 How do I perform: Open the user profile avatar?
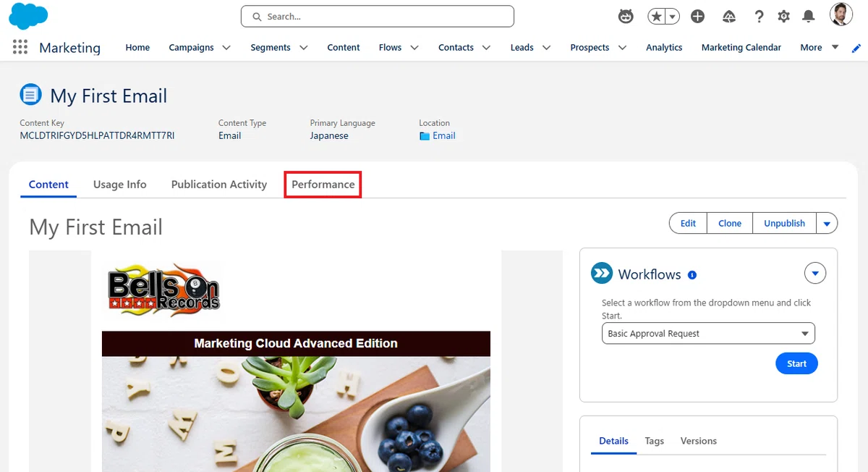841,14
